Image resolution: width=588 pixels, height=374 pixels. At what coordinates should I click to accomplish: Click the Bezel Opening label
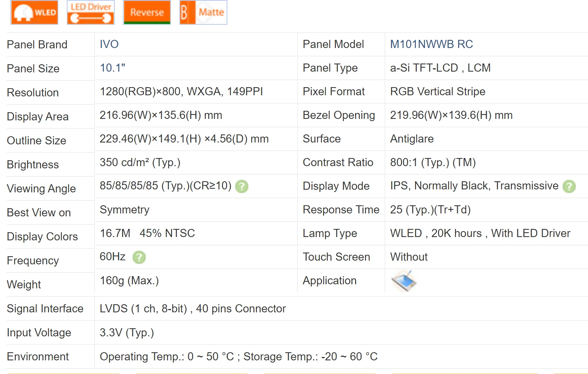339,115
